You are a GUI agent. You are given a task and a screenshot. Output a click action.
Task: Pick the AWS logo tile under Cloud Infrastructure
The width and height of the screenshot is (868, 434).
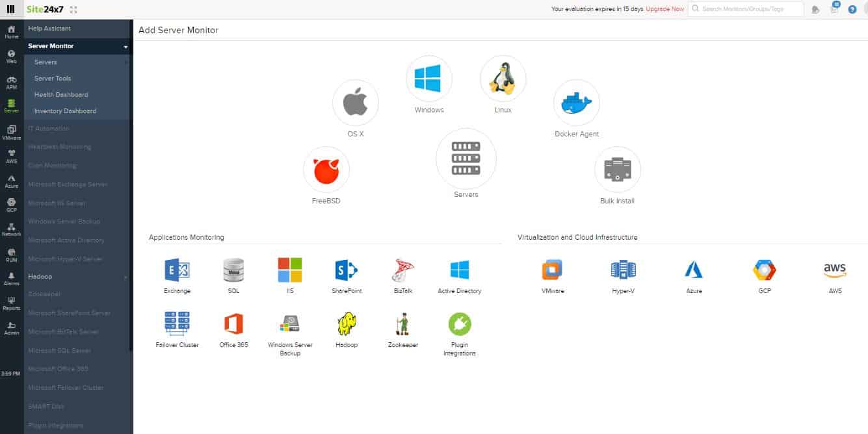(x=835, y=270)
